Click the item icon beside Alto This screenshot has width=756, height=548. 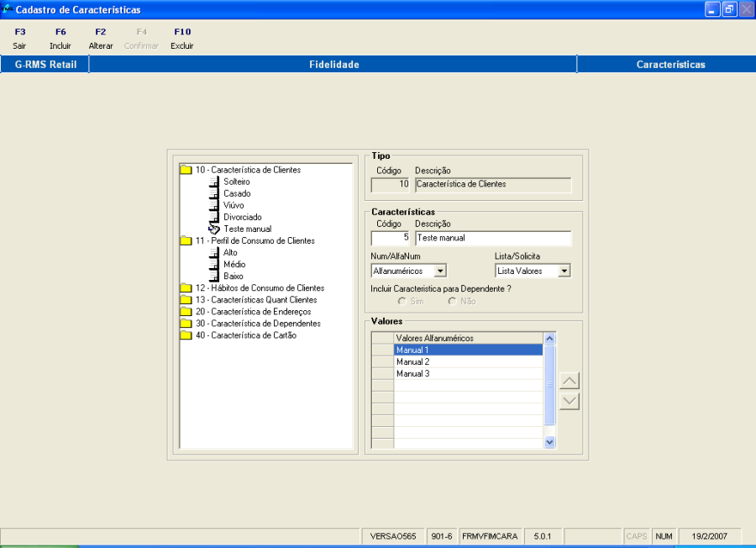tap(214, 253)
